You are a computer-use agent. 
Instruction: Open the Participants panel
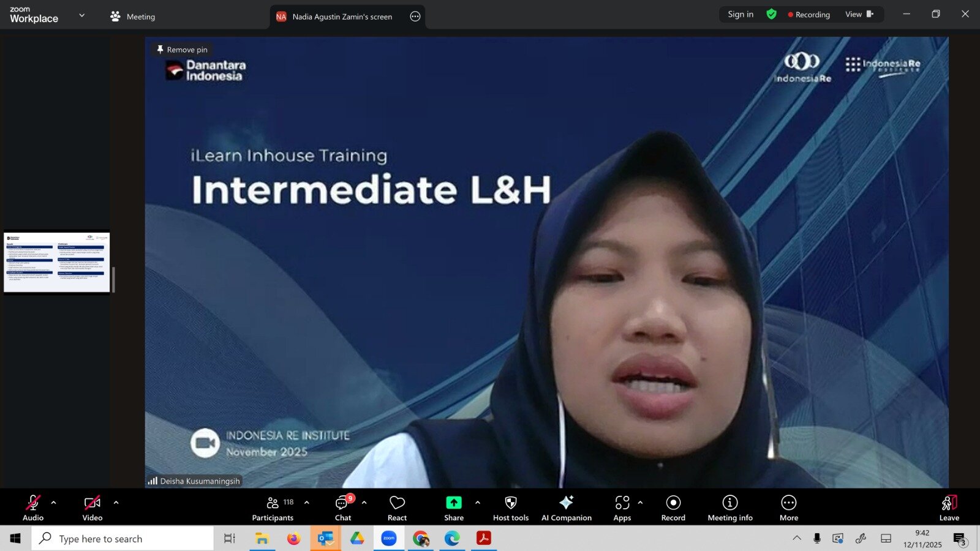click(273, 508)
